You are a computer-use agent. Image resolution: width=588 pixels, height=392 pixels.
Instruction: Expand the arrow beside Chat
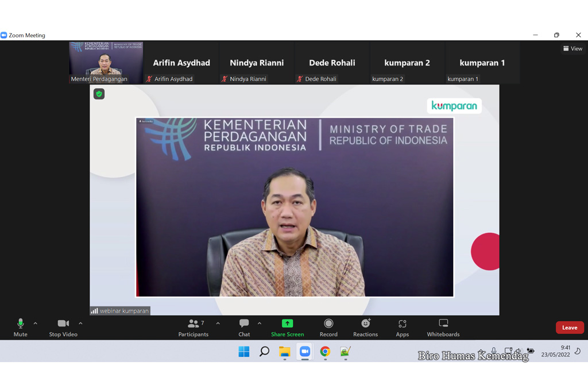coord(260,324)
